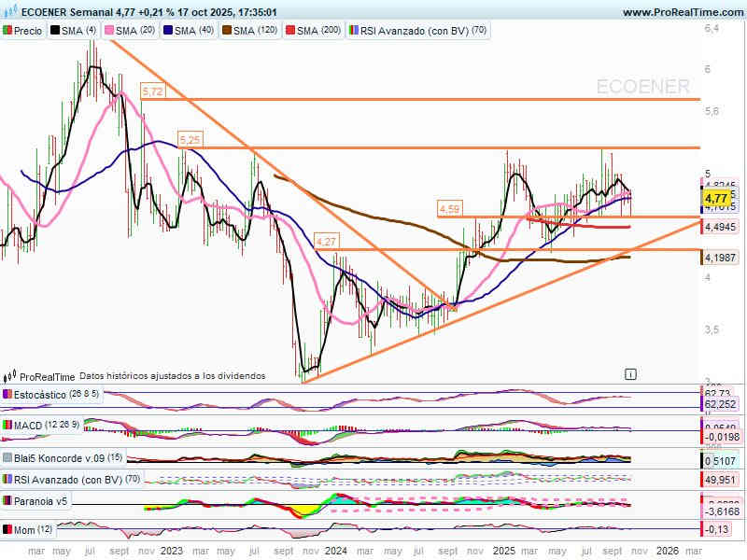Click the navy SMA (40) color swatch

(x=168, y=31)
